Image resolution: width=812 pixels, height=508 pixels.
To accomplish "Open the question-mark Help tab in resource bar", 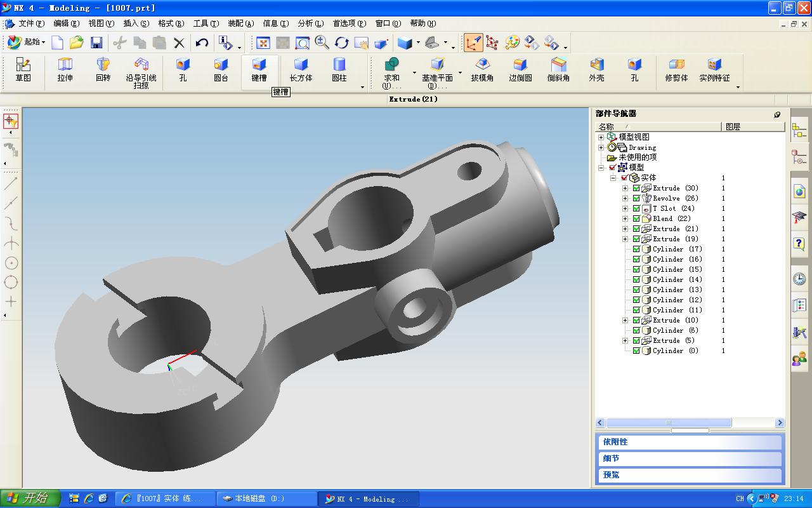I will pyautogui.click(x=799, y=244).
